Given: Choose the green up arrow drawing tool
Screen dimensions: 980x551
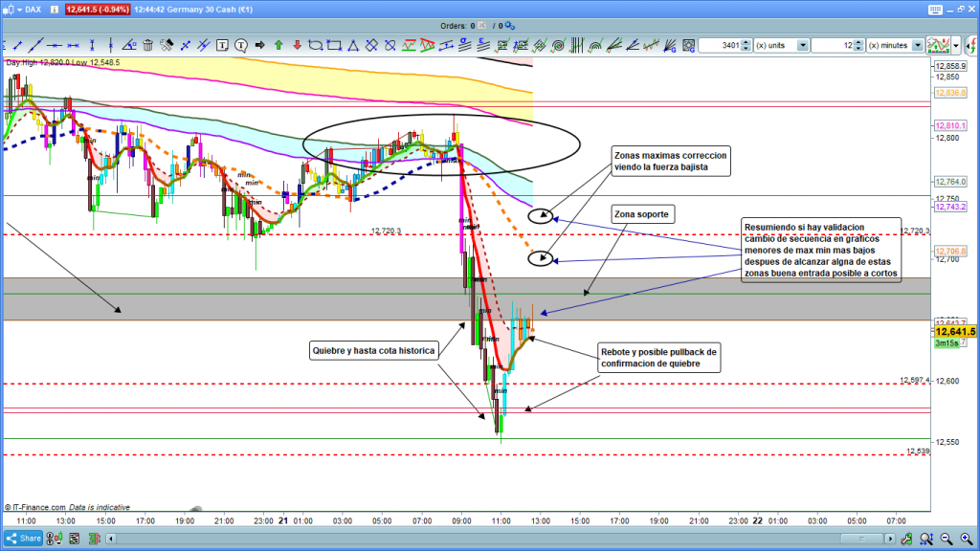Looking at the screenshot, I should tap(278, 45).
